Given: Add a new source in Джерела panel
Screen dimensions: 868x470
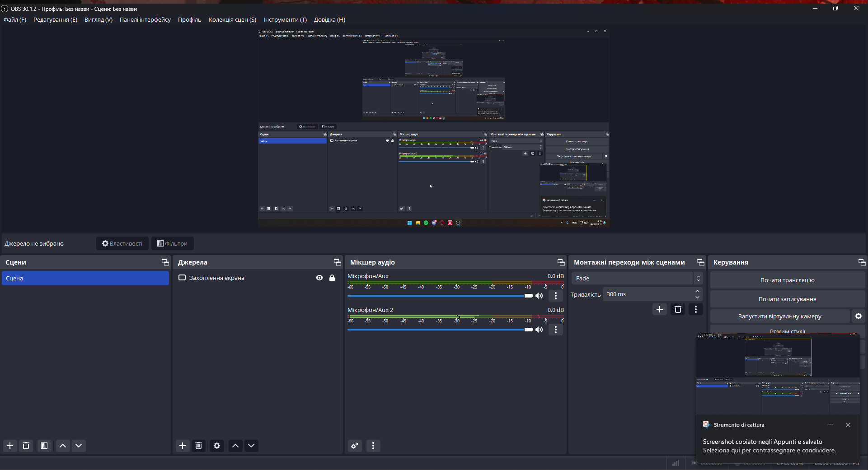Looking at the screenshot, I should pyautogui.click(x=183, y=446).
